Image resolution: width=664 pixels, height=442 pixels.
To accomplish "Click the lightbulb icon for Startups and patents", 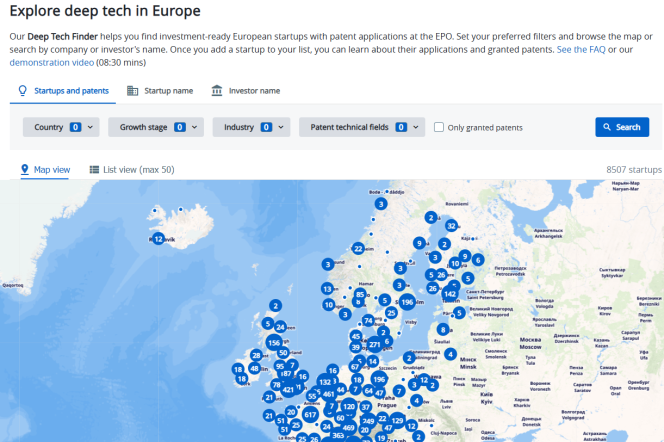I will point(23,91).
